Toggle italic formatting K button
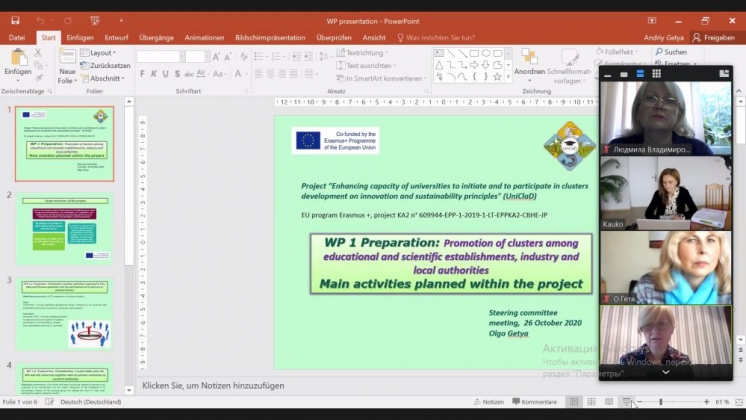Image resolution: width=746 pixels, height=420 pixels. coord(155,73)
